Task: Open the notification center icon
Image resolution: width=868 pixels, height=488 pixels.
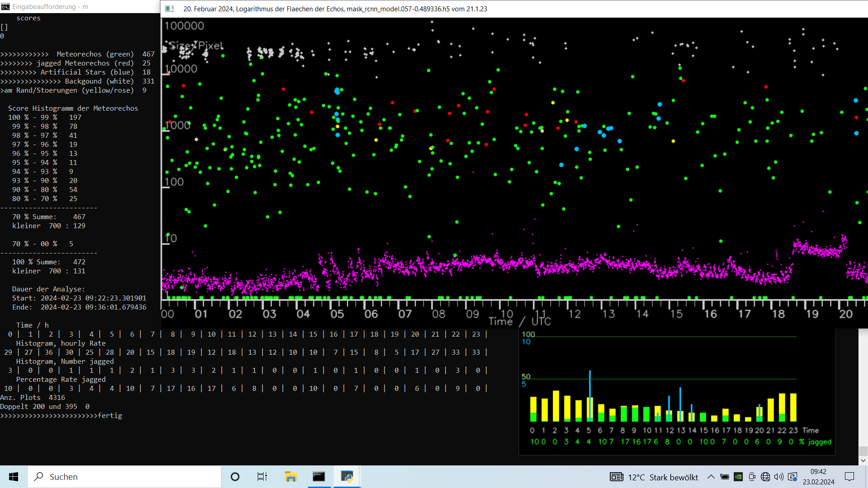Action: (849, 477)
